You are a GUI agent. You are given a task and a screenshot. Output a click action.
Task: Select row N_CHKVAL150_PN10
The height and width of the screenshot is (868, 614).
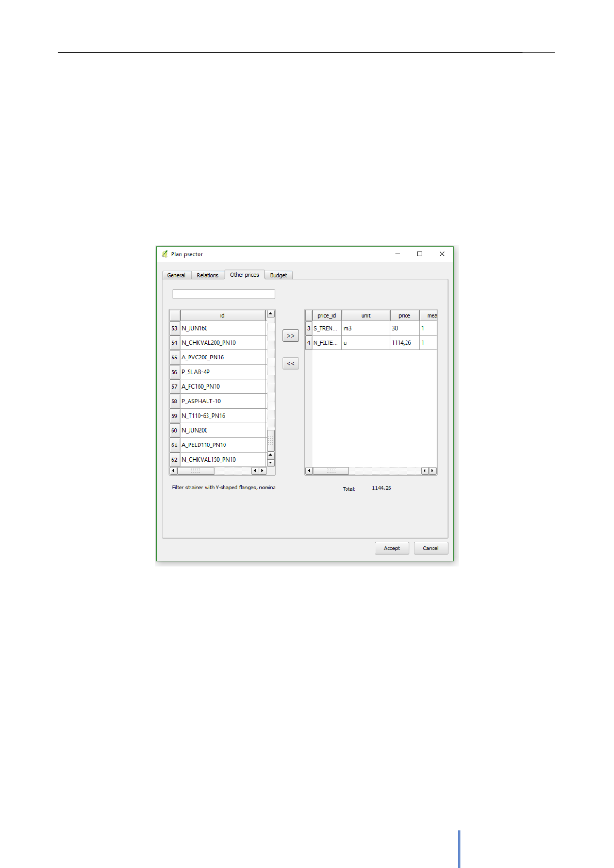tap(223, 459)
